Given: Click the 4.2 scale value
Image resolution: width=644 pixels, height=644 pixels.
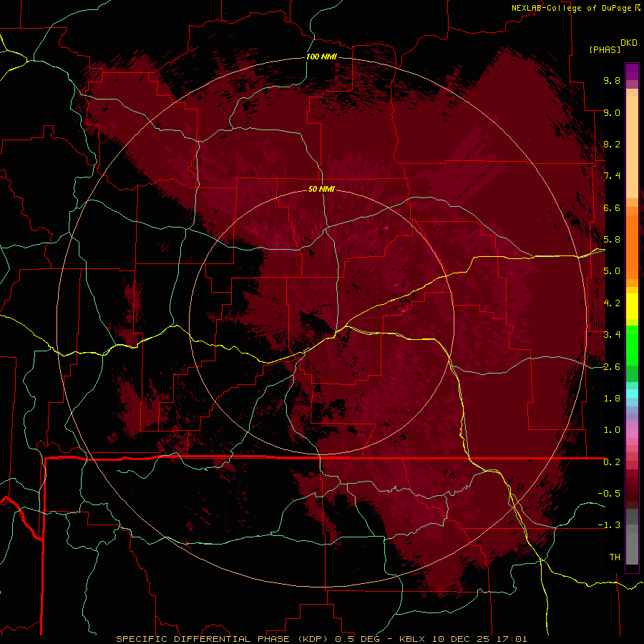Looking at the screenshot, I should tap(612, 303).
